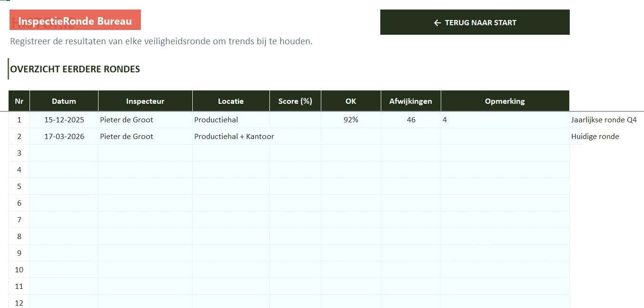Select row number 10 cell
Viewport: 644px width, 308px height.
pos(19,270)
